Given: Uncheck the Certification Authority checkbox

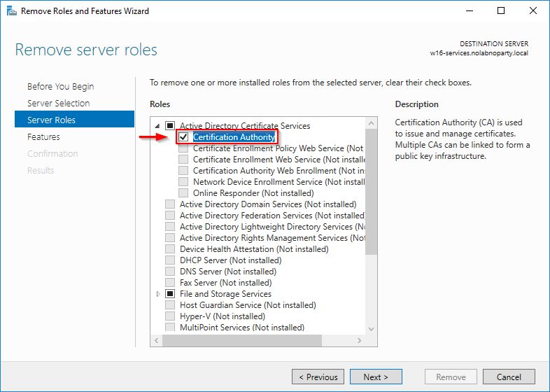Looking at the screenshot, I should coord(183,137).
